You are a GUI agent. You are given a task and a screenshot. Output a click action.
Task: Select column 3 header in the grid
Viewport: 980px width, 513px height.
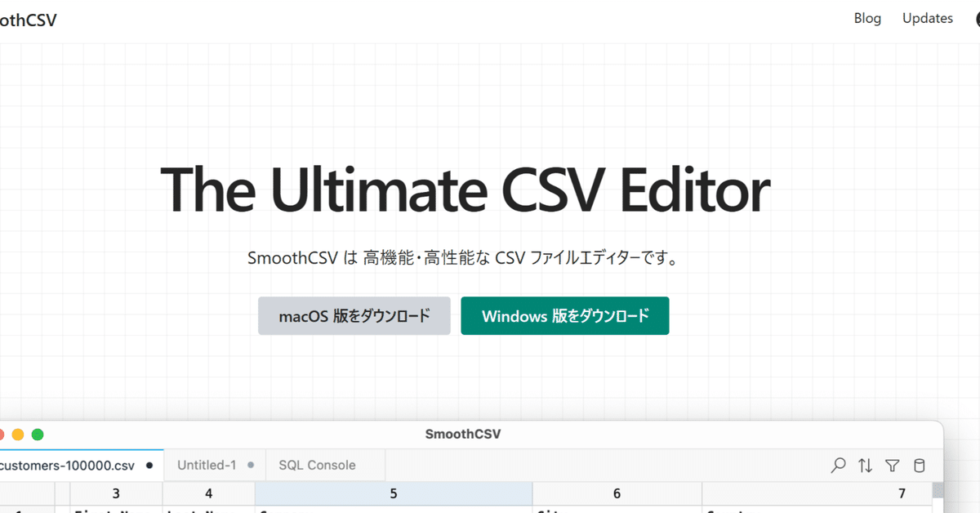[115, 493]
